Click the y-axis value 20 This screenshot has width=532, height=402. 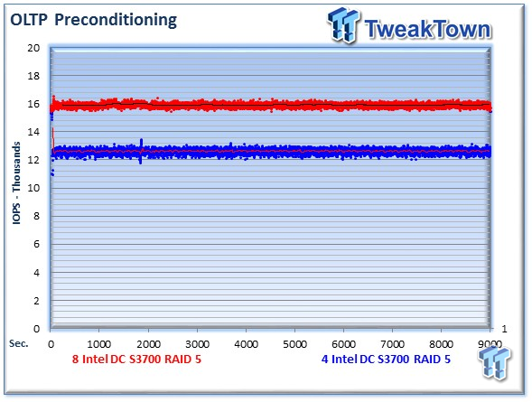[33, 48]
